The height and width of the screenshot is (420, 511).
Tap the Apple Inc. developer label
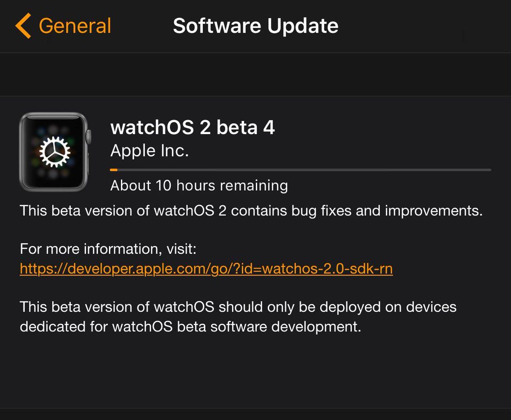149,151
